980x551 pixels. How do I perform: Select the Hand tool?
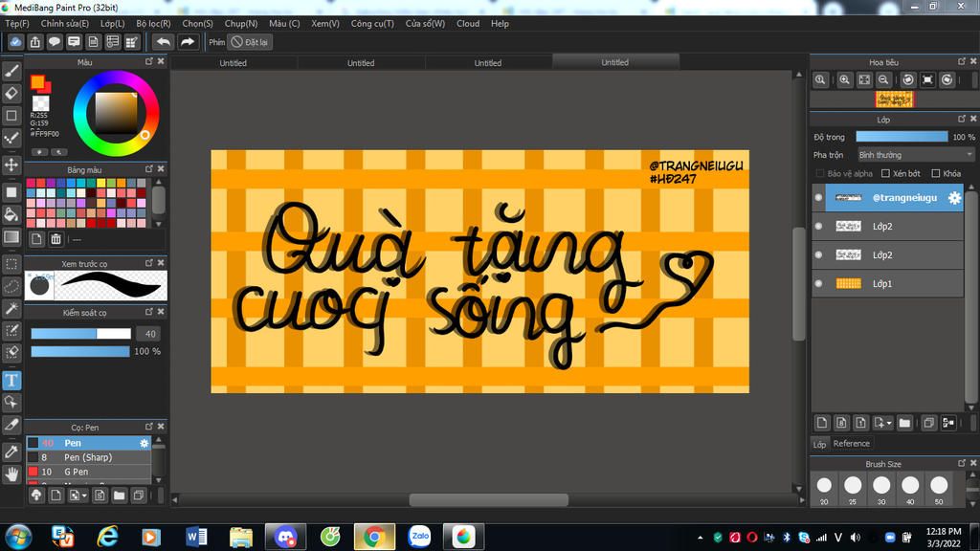11,474
